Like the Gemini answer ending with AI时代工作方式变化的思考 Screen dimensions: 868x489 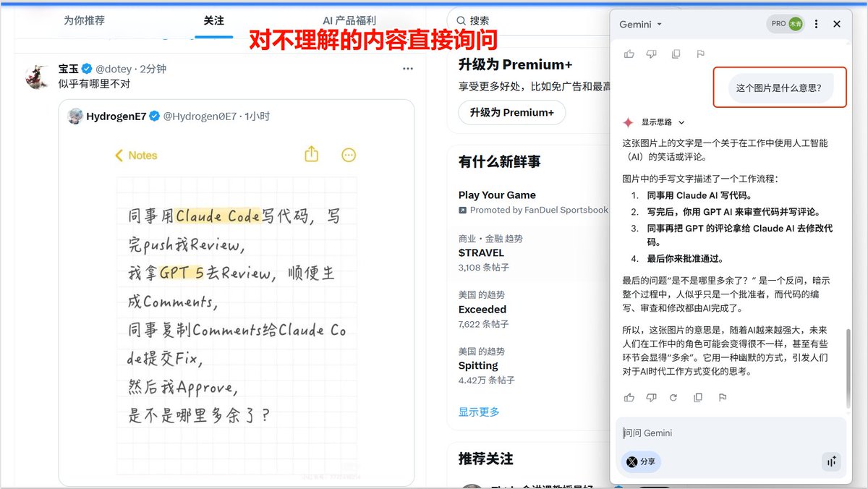pyautogui.click(x=629, y=397)
